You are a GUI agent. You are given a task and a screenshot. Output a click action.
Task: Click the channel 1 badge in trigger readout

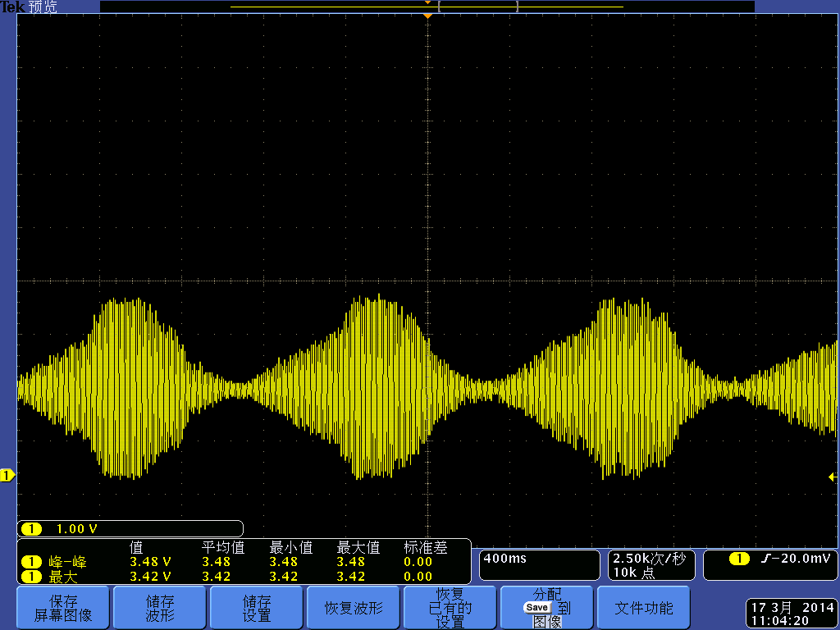click(739, 559)
